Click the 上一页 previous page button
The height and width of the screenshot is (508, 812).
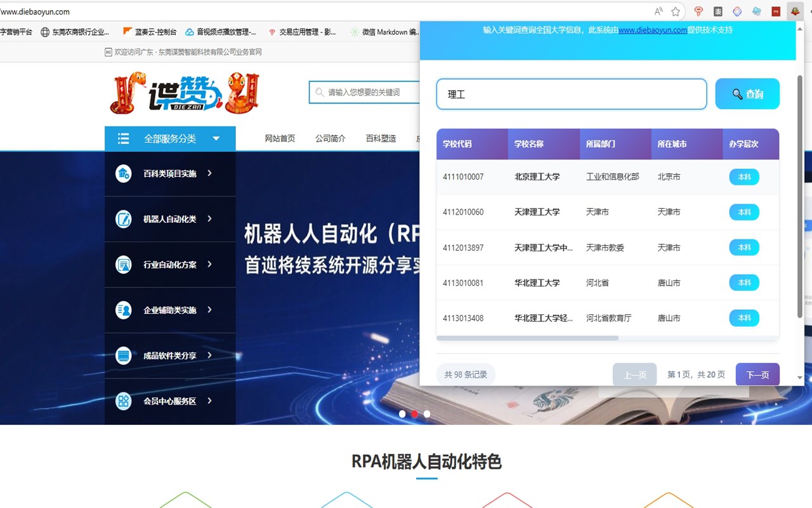tap(634, 375)
